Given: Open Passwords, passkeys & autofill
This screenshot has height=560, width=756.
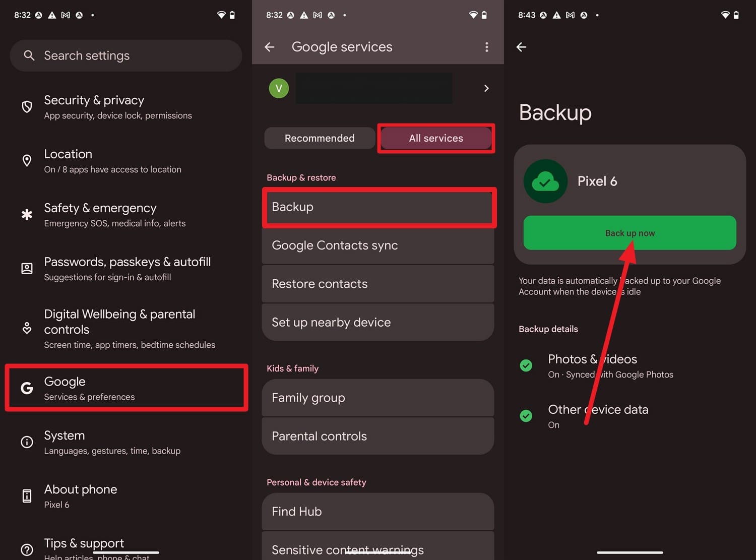Looking at the screenshot, I should [126, 269].
